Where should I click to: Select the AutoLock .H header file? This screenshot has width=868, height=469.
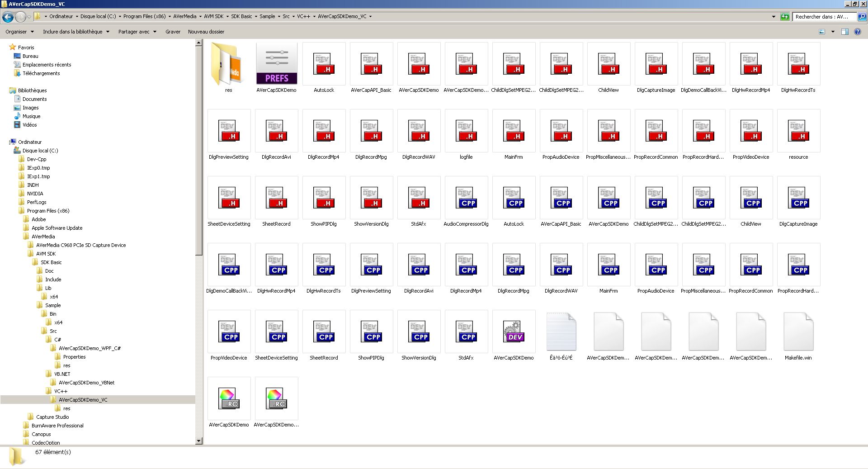[x=324, y=64]
